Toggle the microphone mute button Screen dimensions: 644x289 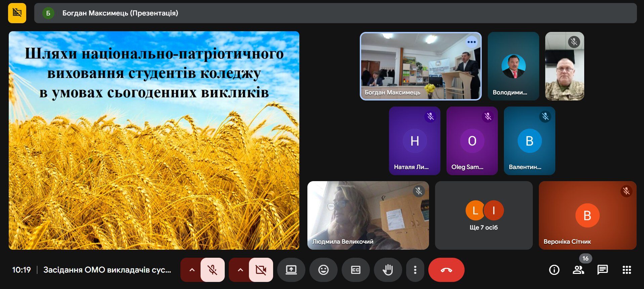point(212,270)
